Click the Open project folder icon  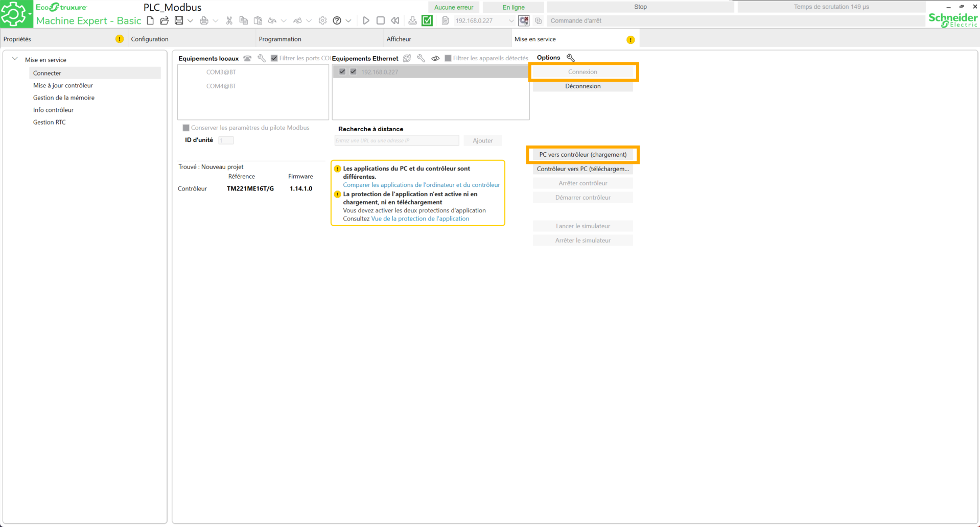coord(164,20)
